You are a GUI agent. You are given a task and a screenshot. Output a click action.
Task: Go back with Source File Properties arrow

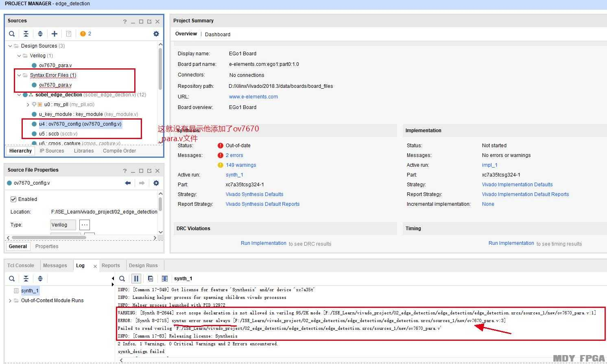[x=128, y=183]
